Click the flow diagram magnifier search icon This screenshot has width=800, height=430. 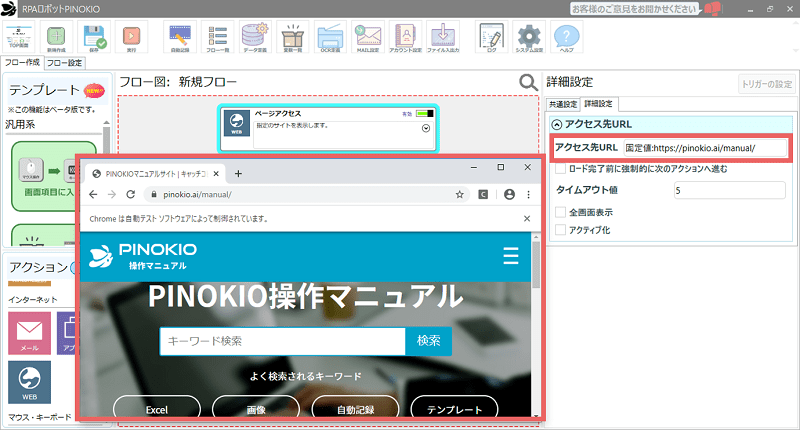click(x=528, y=82)
